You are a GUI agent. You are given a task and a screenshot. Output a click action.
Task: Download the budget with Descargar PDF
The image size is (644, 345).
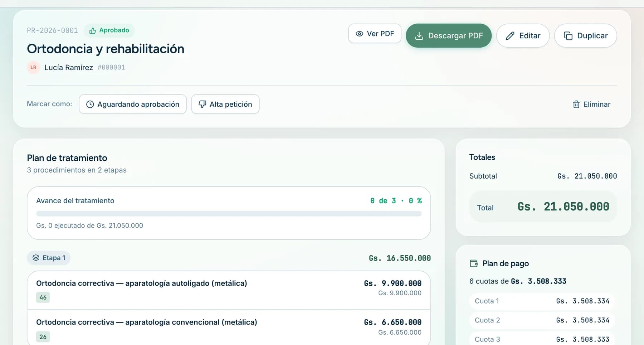click(x=449, y=36)
